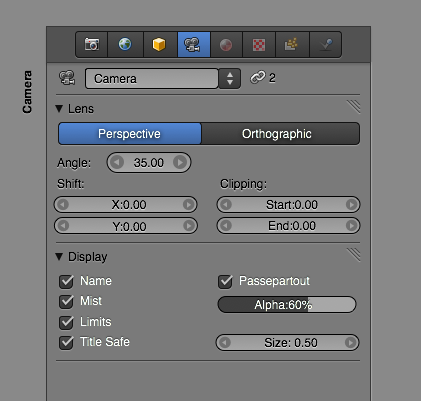
Task: Increase the Angle value with right arrow
Action: pos(180,163)
